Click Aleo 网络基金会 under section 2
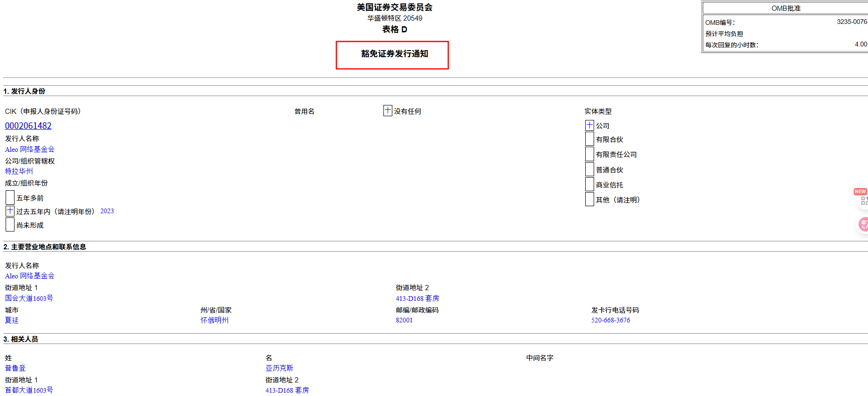Screen dimensions: 868x396 29,276
